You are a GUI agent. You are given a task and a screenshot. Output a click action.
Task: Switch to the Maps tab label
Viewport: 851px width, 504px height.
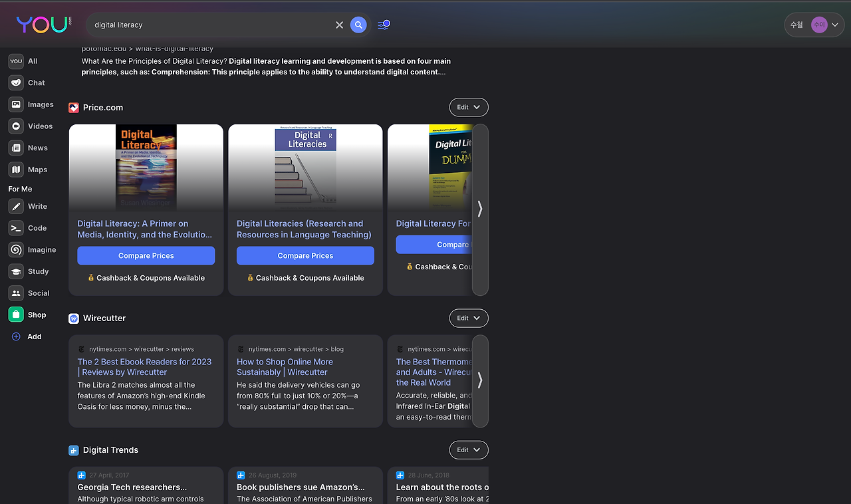(37, 170)
